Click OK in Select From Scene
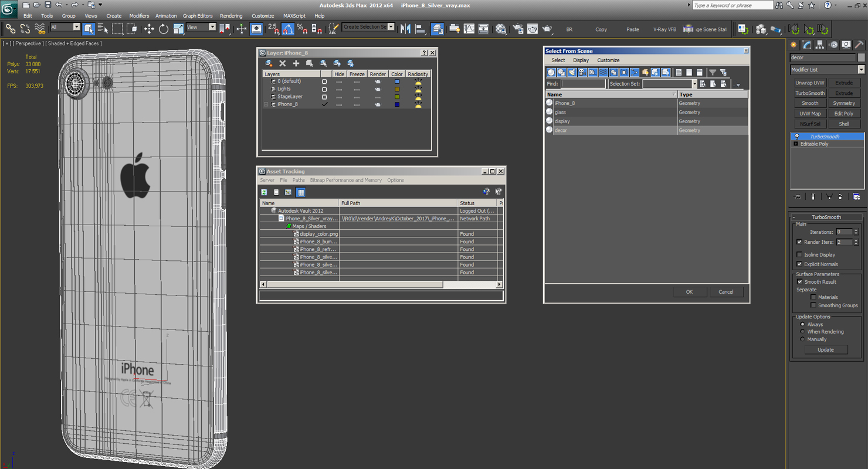 (689, 291)
